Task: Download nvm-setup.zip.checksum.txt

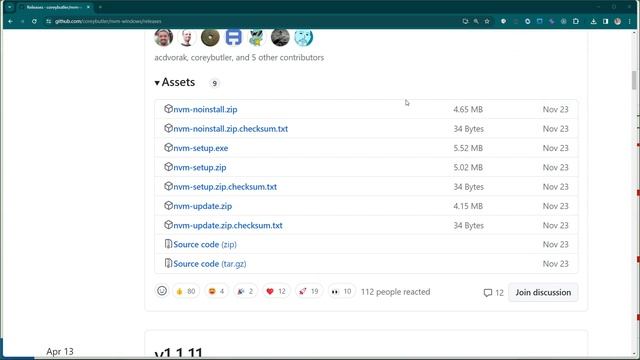Action: (x=225, y=187)
